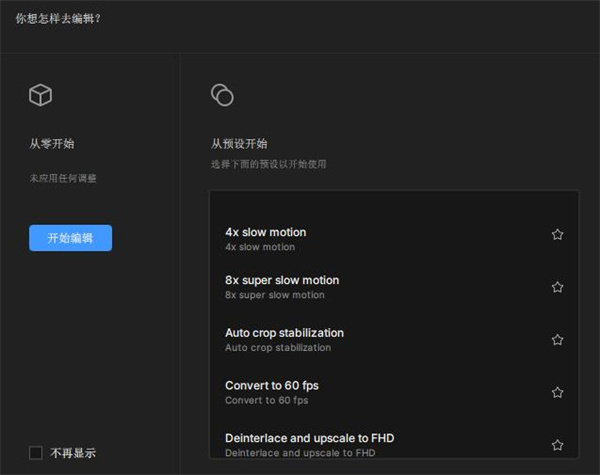Viewport: 600px width, 475px height.
Task: Select Auto crop stabilization preset
Action: [x=284, y=333]
